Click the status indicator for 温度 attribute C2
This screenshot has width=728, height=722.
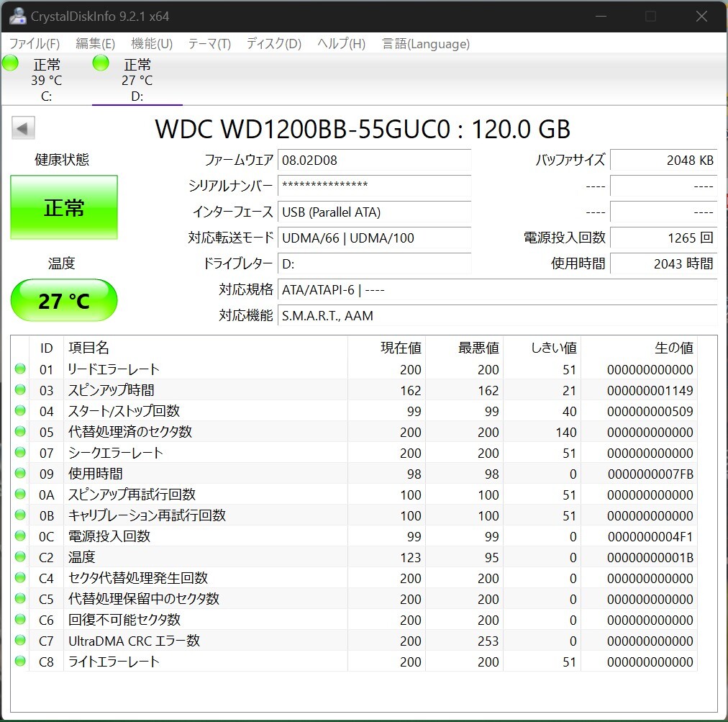(x=19, y=556)
